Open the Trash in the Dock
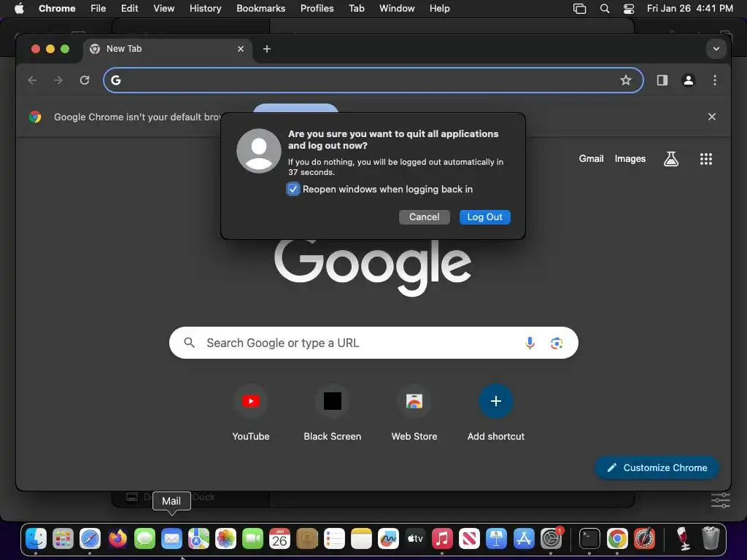Screen dimensions: 747x560 click(x=711, y=539)
